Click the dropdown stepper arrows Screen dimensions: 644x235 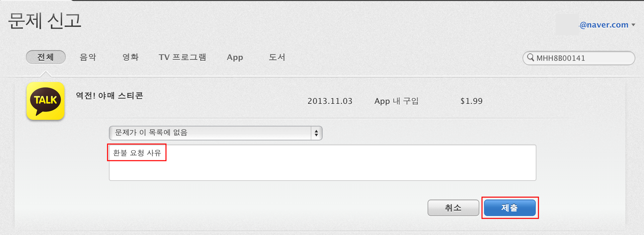316,133
